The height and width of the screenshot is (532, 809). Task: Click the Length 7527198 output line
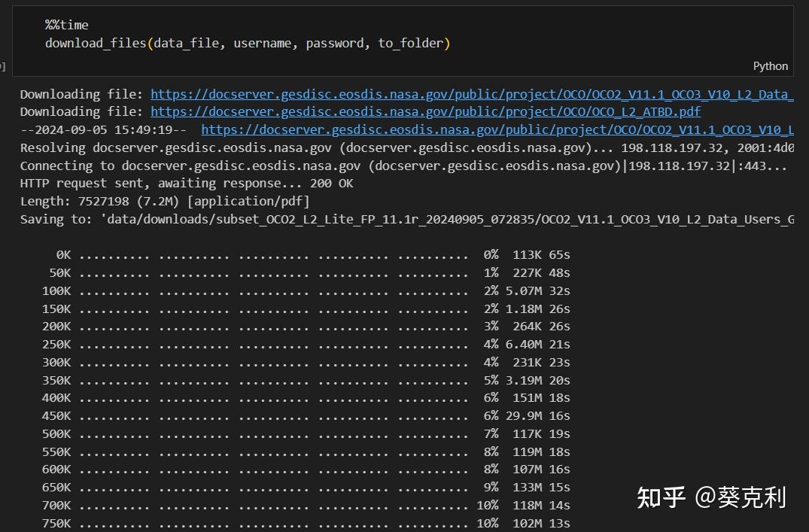165,201
